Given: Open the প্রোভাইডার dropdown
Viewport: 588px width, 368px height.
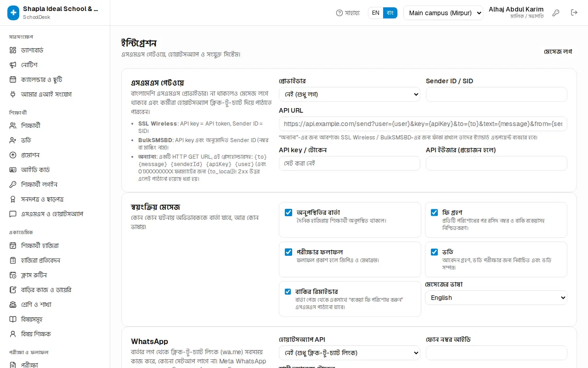Looking at the screenshot, I should [350, 94].
